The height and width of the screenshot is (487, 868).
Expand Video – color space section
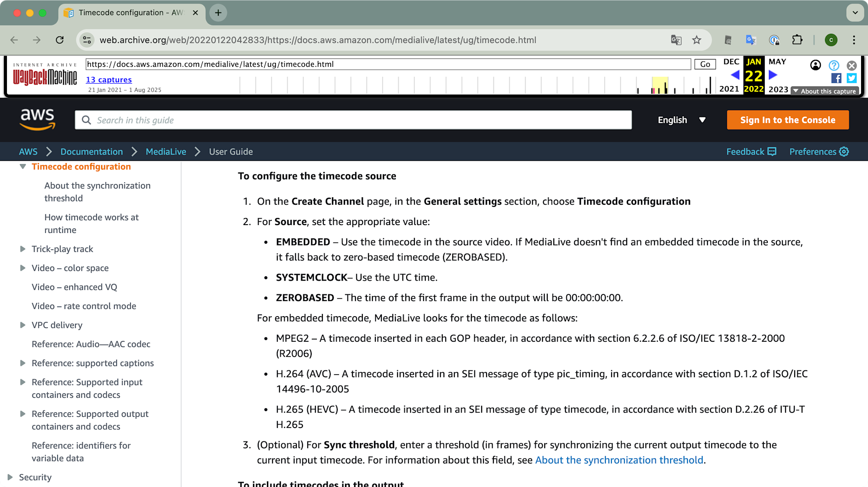click(x=23, y=268)
